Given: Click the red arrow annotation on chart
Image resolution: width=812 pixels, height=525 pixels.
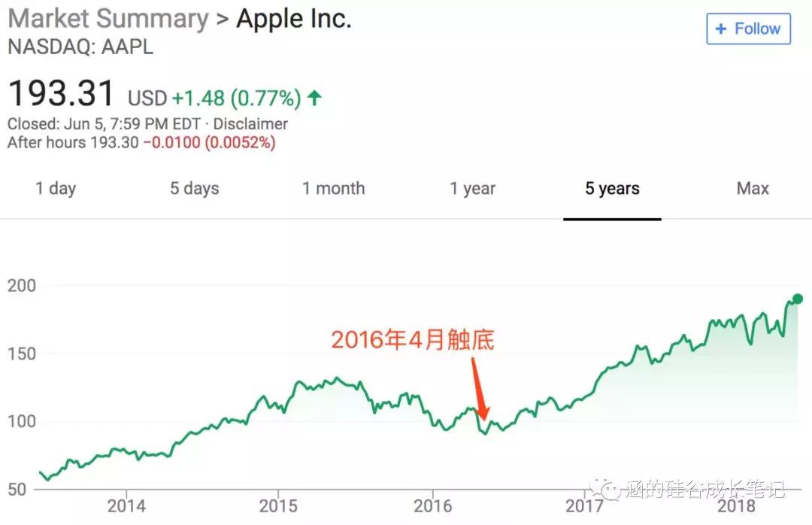Looking at the screenshot, I should pyautogui.click(x=480, y=389).
